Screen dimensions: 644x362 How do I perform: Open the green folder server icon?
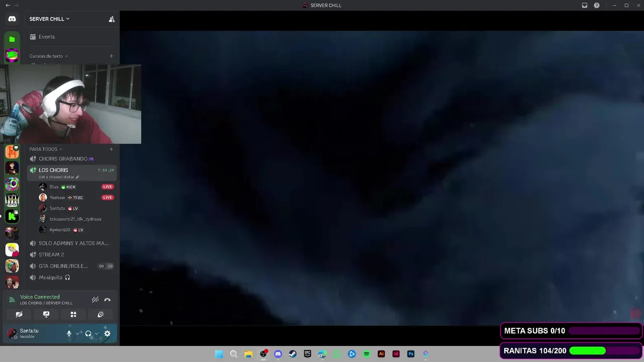coord(12,39)
